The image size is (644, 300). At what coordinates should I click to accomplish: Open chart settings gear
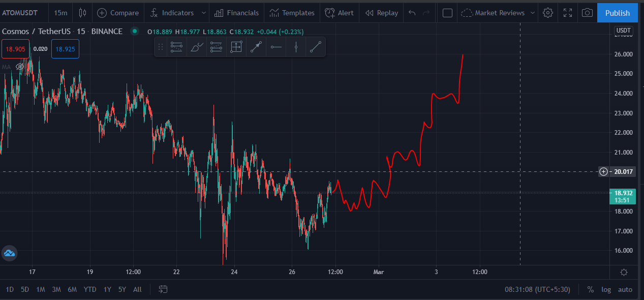pyautogui.click(x=548, y=13)
